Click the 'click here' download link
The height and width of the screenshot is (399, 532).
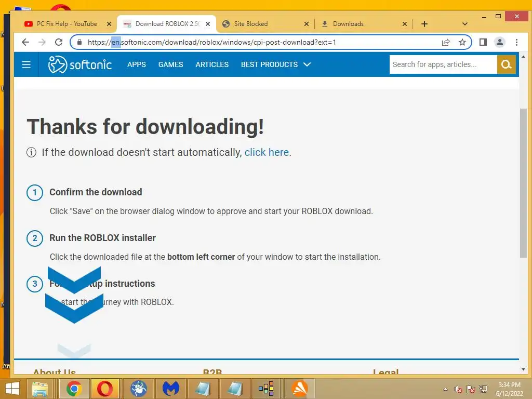267,152
